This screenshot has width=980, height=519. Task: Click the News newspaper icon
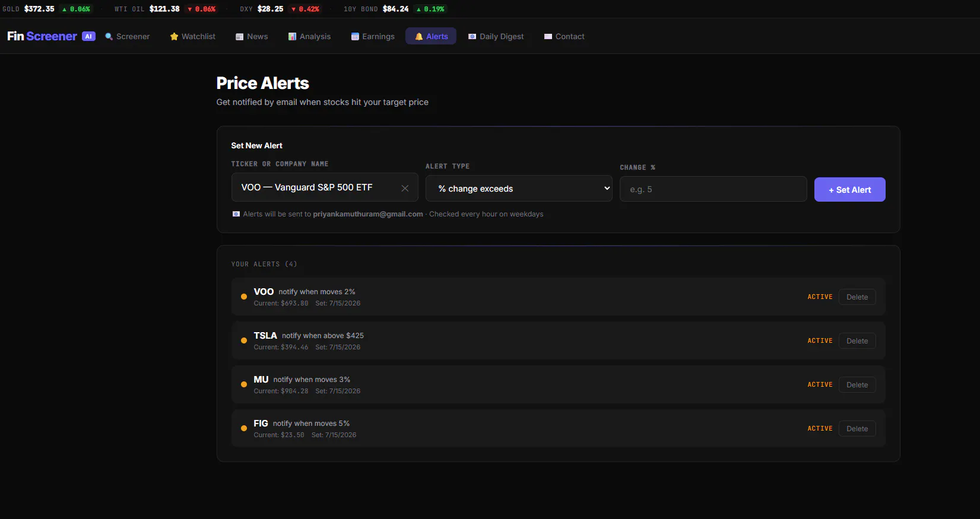click(240, 37)
